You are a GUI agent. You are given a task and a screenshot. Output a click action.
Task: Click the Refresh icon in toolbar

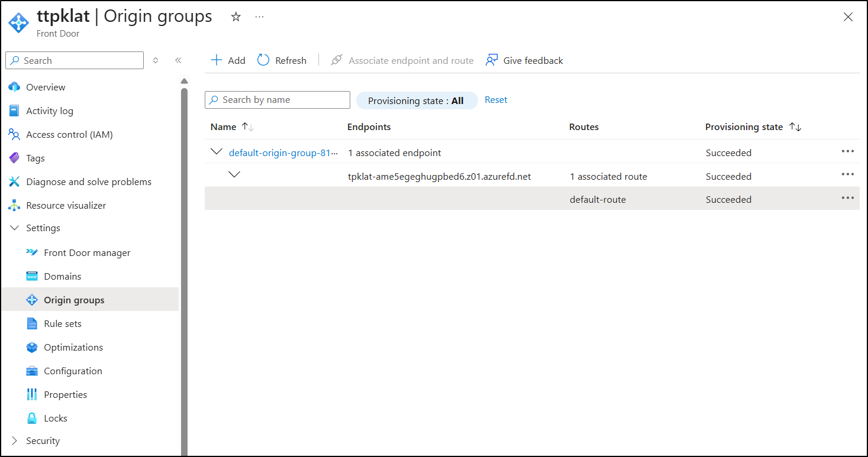pyautogui.click(x=263, y=60)
